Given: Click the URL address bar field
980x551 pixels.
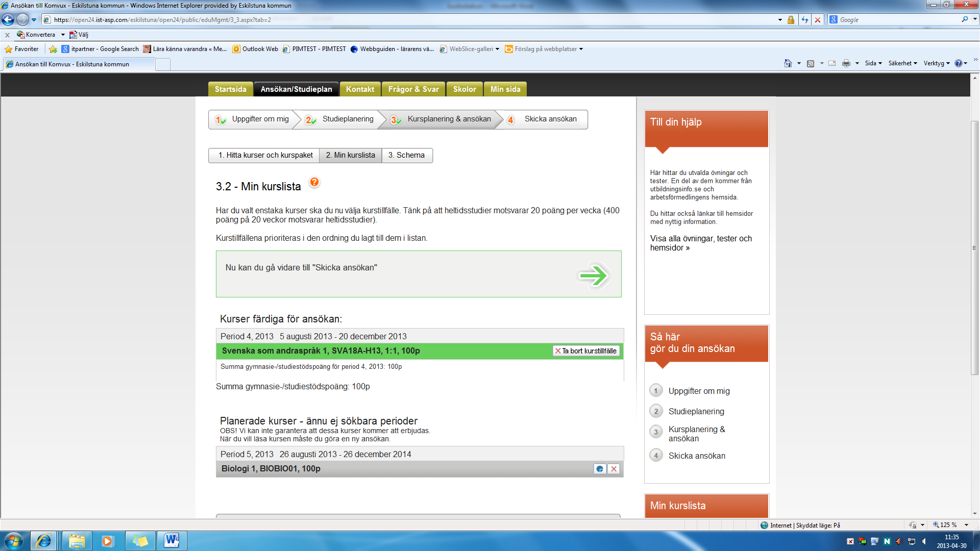Looking at the screenshot, I should [408, 20].
